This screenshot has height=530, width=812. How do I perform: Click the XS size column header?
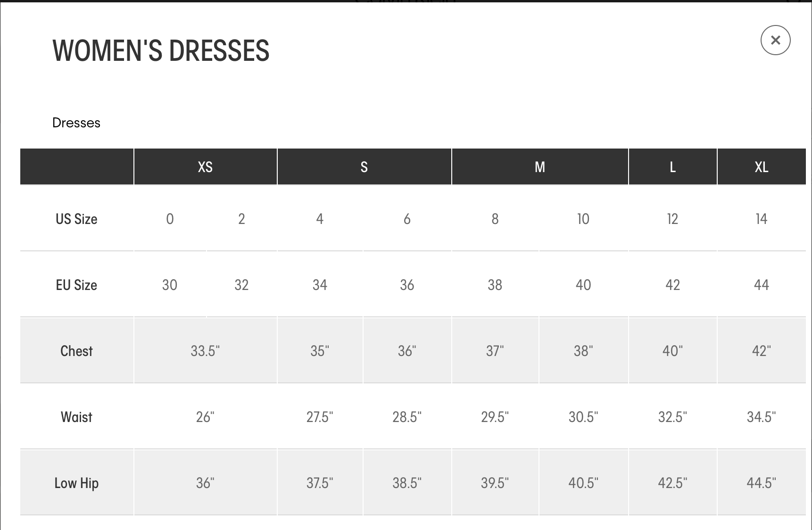tap(205, 167)
